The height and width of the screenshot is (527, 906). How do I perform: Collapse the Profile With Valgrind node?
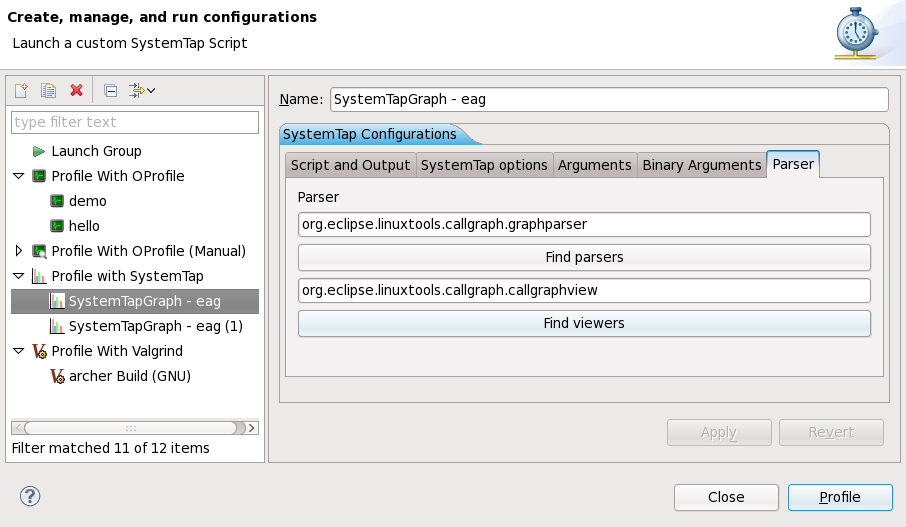(19, 351)
